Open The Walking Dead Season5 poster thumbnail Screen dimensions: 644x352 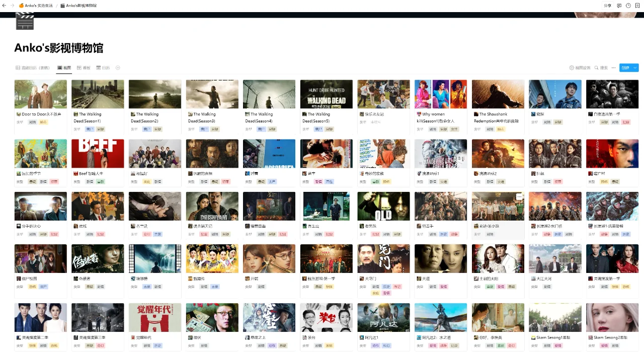pos(327,94)
